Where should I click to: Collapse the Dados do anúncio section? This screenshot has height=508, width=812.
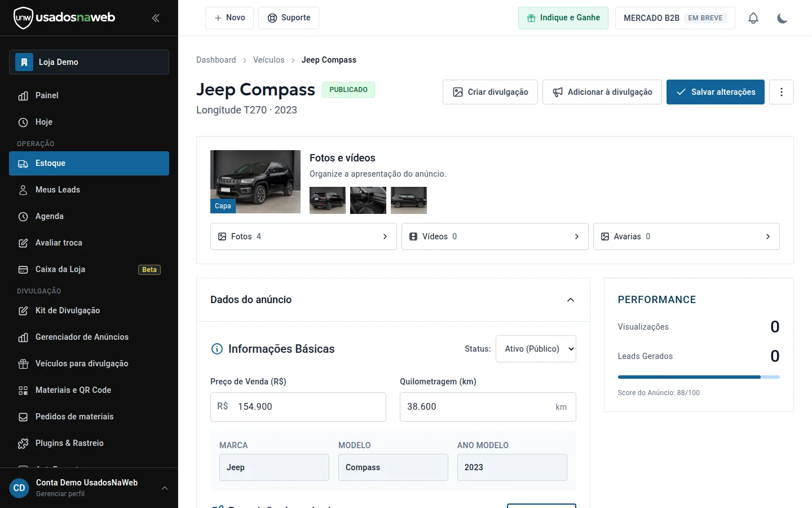click(571, 300)
